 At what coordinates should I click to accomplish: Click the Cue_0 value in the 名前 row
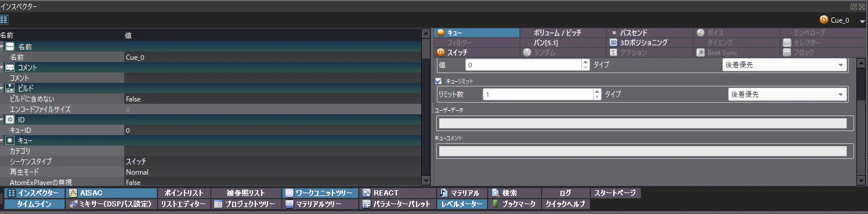click(135, 57)
